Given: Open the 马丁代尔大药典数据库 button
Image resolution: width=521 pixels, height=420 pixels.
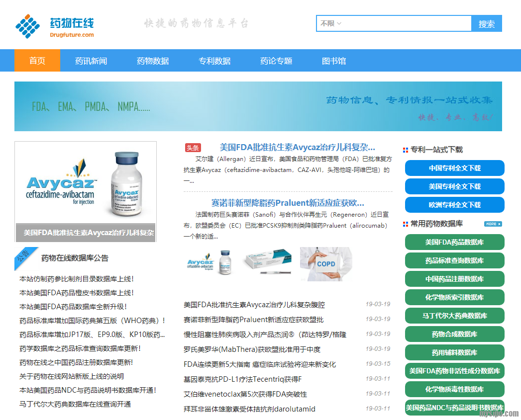Looking at the screenshot, I should pyautogui.click(x=454, y=316).
